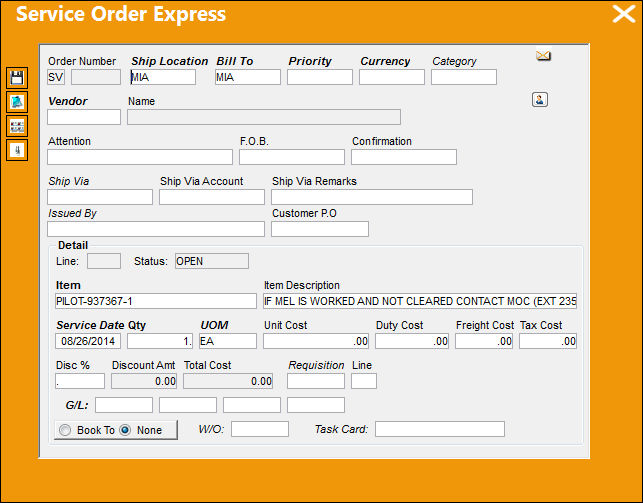Click the Total Cost field
This screenshot has height=503, width=643.
228,381
